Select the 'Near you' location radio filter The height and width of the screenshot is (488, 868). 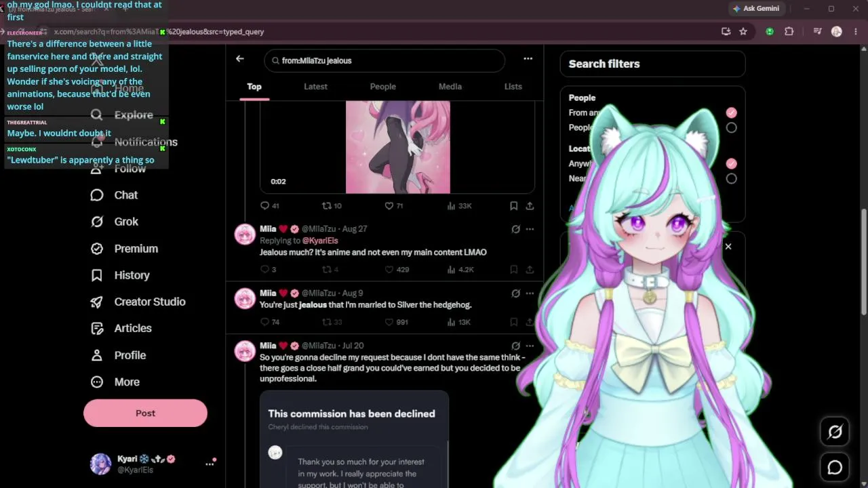pyautogui.click(x=731, y=178)
